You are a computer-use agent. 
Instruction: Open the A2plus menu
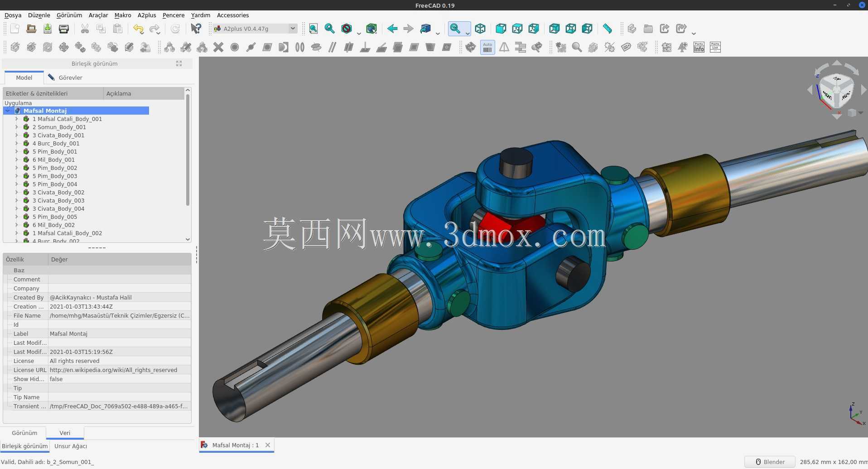(x=147, y=15)
